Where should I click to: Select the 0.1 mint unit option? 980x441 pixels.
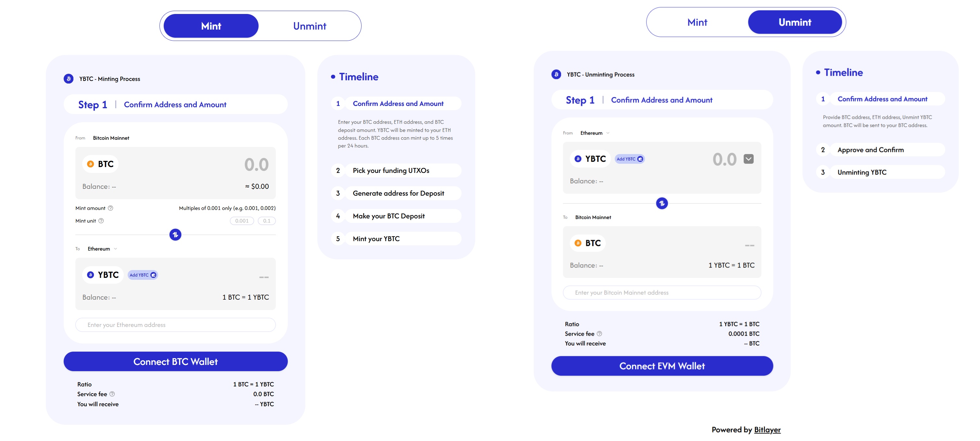[267, 221]
